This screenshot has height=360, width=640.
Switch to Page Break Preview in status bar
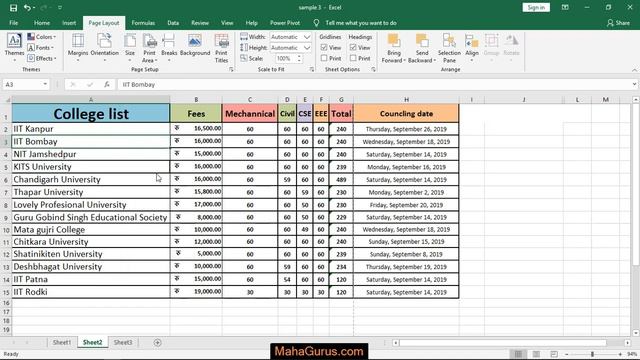point(554,354)
